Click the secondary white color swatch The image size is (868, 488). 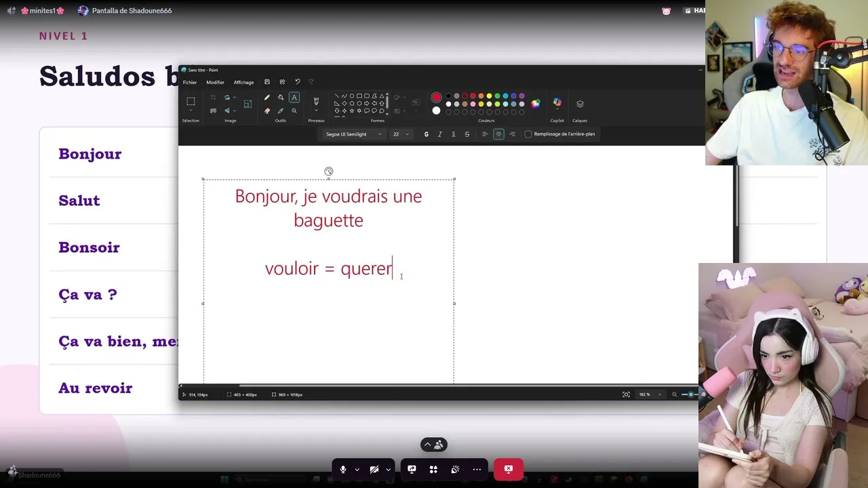pos(436,110)
